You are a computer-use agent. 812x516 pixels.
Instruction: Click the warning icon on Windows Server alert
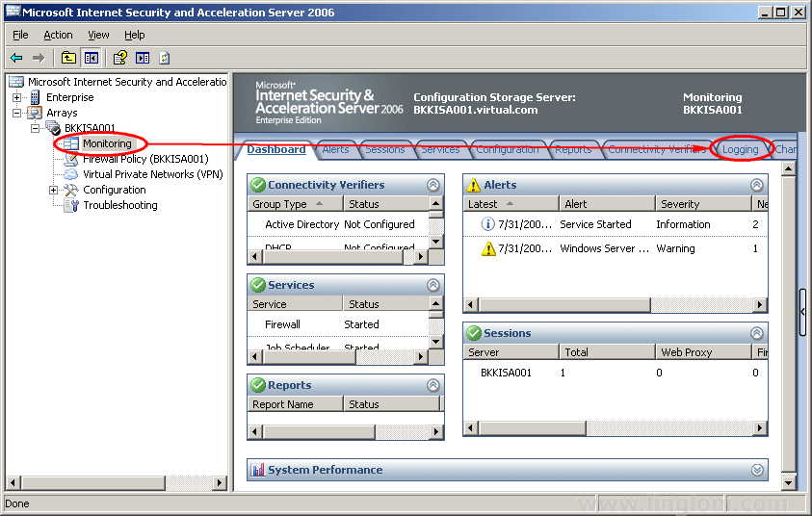point(487,248)
